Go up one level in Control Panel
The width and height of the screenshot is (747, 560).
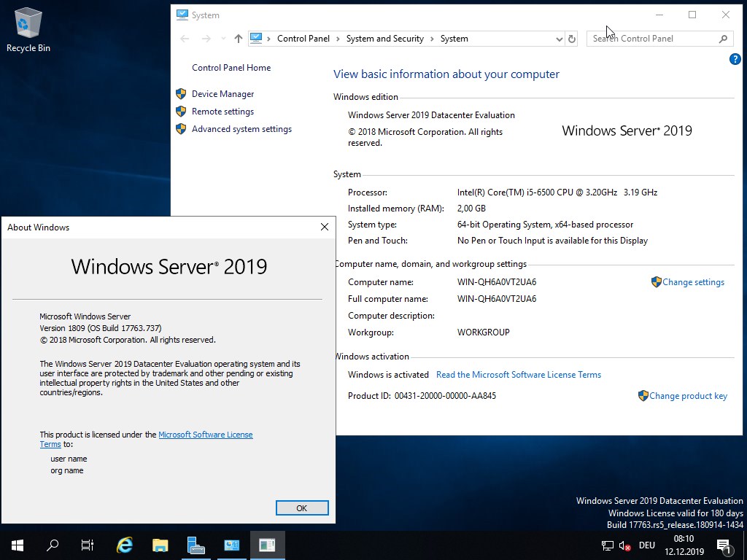tap(239, 39)
